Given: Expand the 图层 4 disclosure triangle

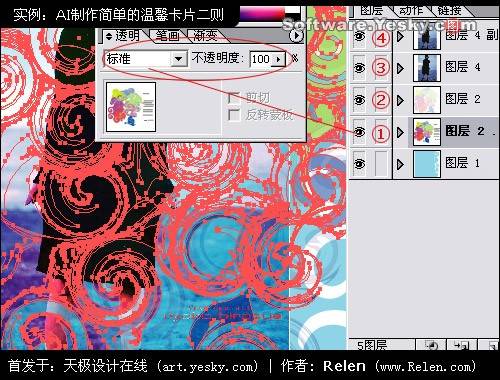Looking at the screenshot, I should pos(400,68).
